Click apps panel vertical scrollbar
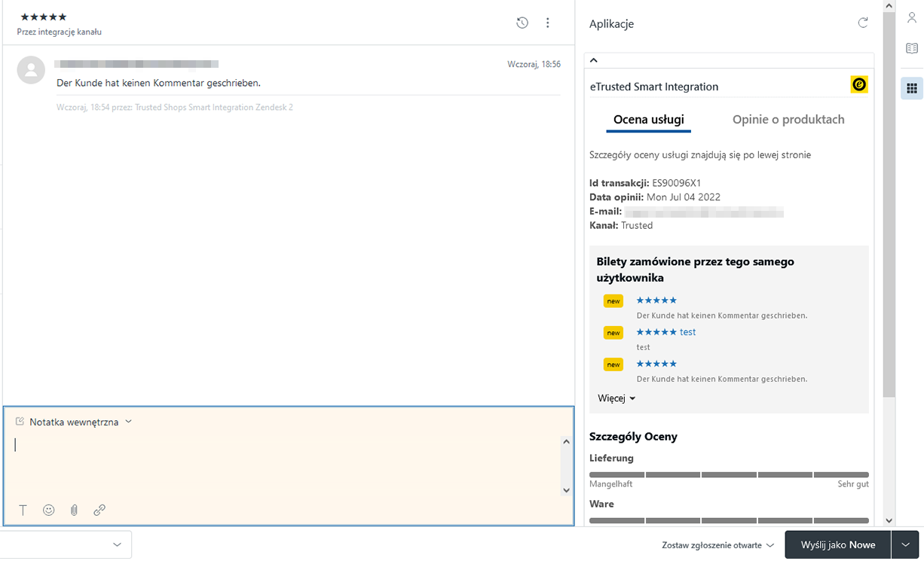924x561 pixels. [x=889, y=205]
